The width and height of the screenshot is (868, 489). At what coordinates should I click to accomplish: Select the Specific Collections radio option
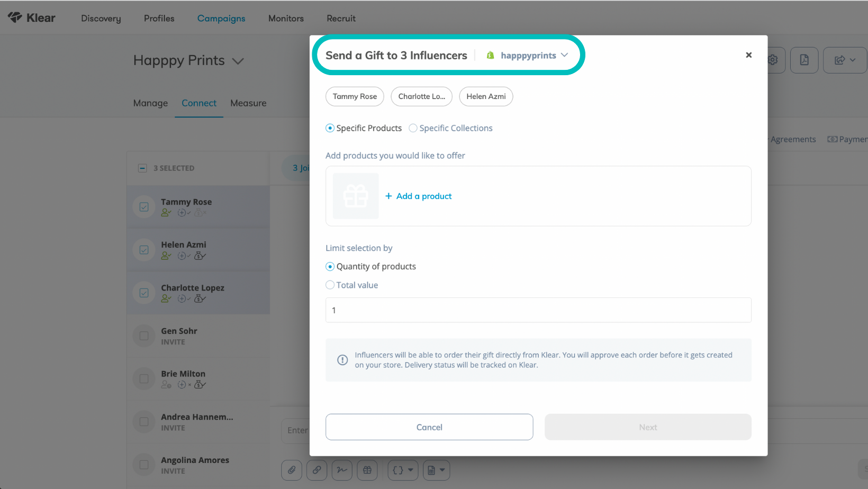coord(413,128)
